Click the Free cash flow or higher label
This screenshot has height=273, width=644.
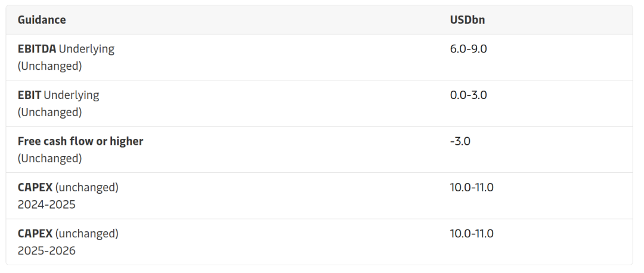pos(80,141)
